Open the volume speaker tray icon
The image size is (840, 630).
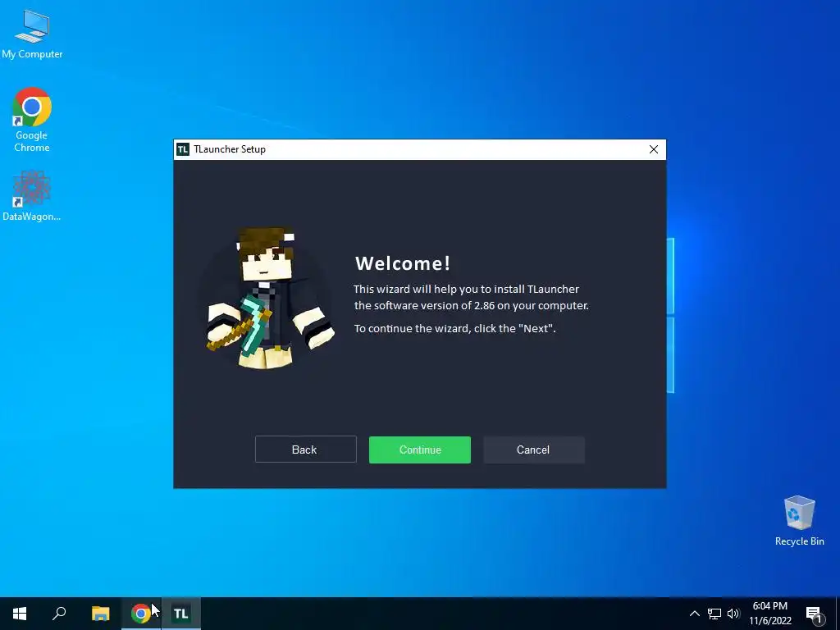point(733,614)
